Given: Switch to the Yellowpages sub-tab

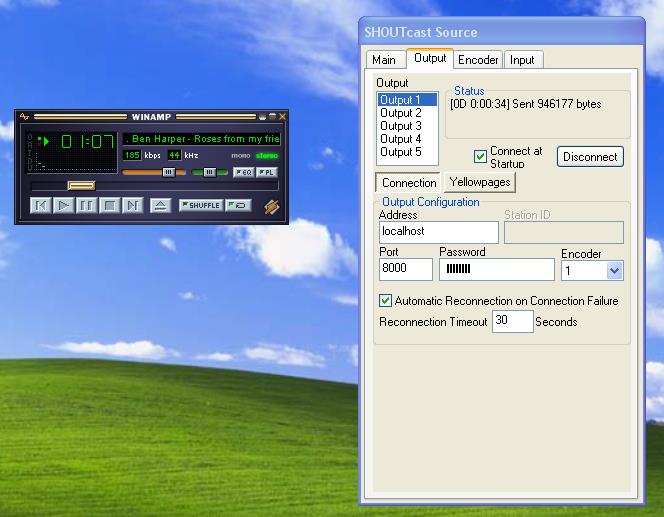Looking at the screenshot, I should click(x=480, y=182).
